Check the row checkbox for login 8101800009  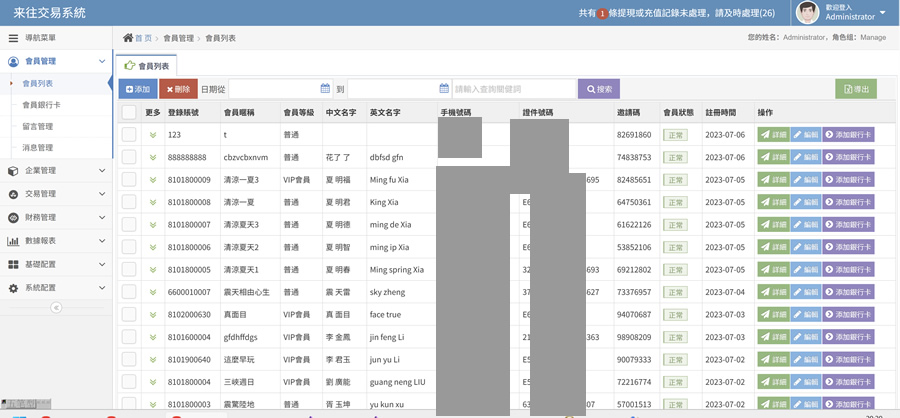coord(129,180)
